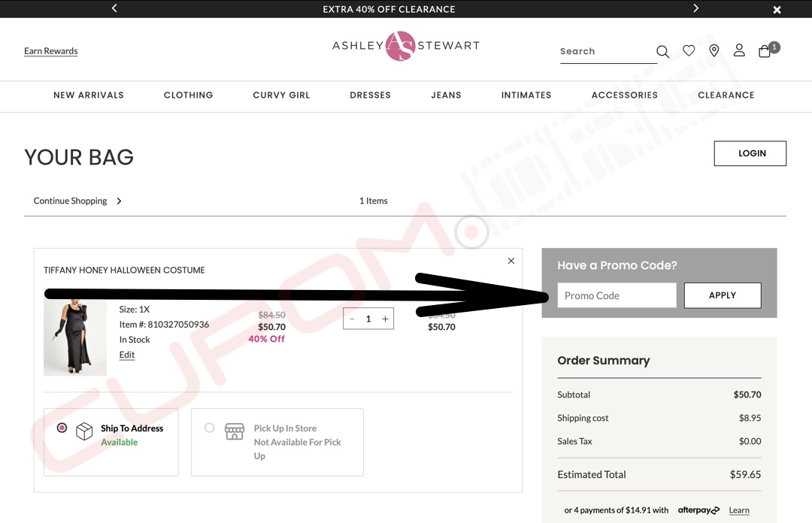Viewport: 812px width, 523px height.
Task: Click the '1 Items' count text
Action: pyautogui.click(x=374, y=201)
